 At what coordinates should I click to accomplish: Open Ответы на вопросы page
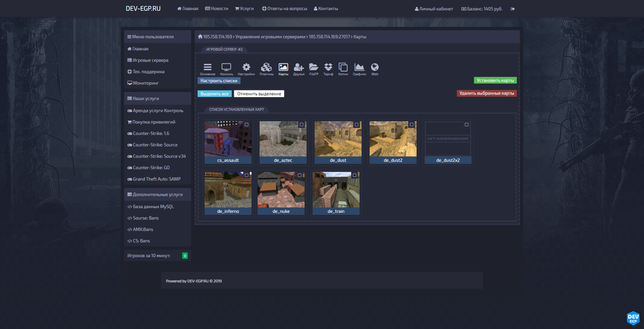pyautogui.click(x=284, y=9)
